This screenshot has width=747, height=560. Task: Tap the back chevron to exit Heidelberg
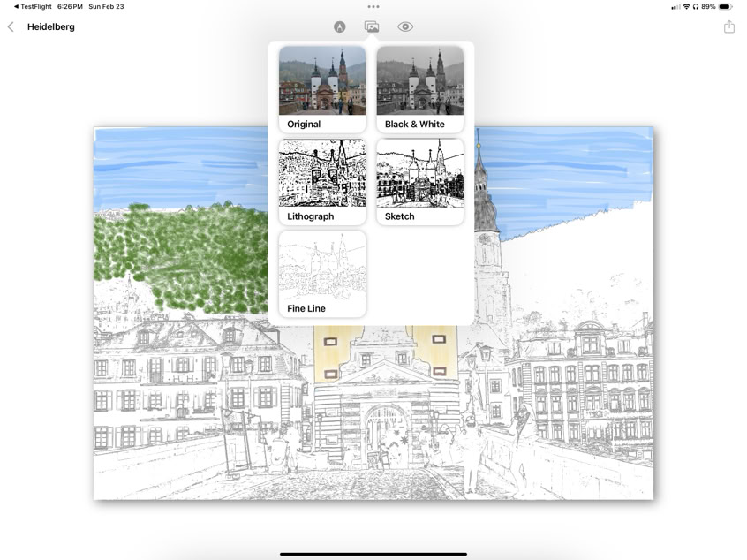(11, 26)
